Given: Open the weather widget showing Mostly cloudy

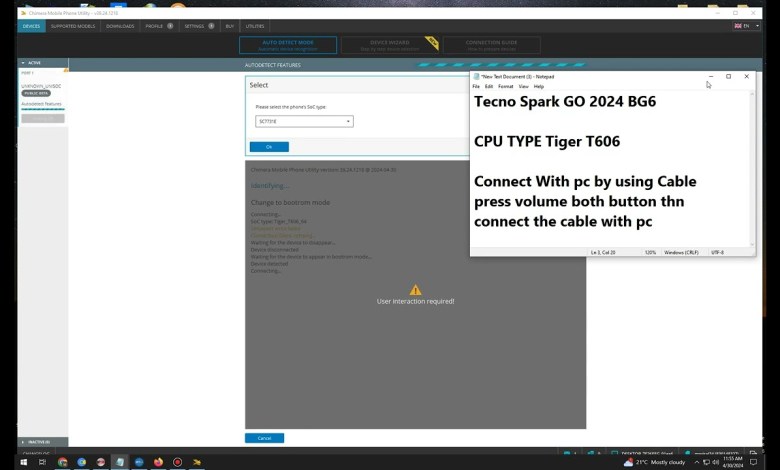Looking at the screenshot, I should (x=654, y=462).
